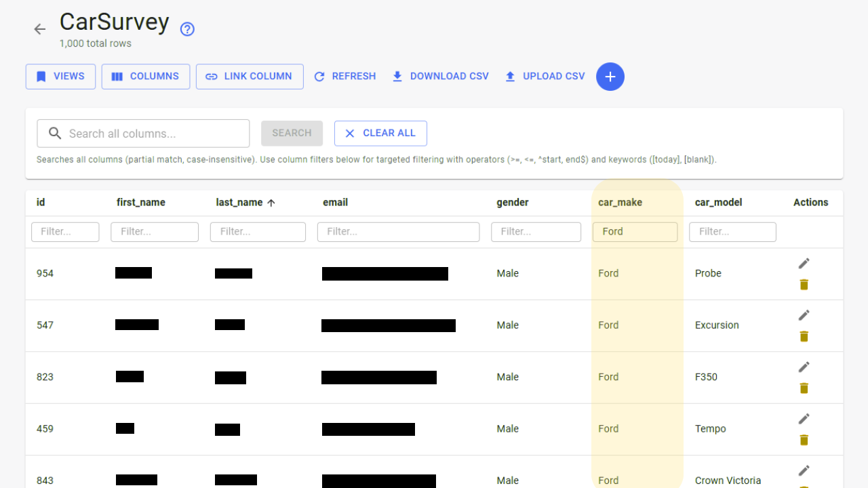Click the email filter box
The image size is (868, 488).
(399, 232)
